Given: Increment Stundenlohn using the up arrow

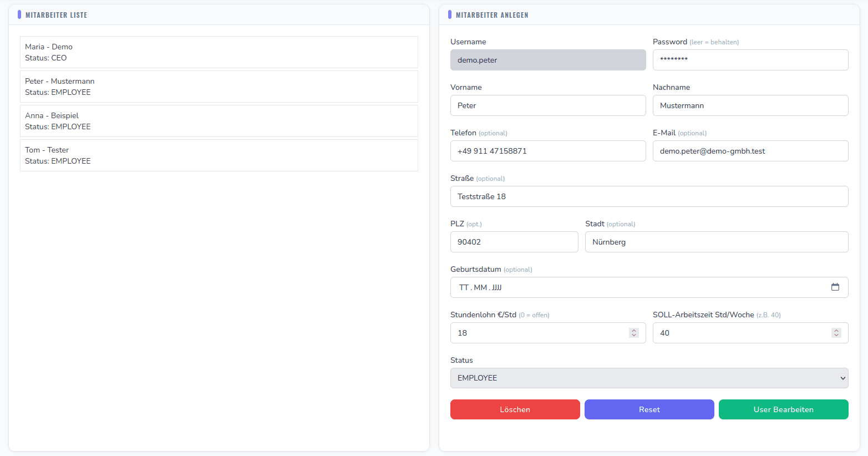Looking at the screenshot, I should click(x=633, y=330).
